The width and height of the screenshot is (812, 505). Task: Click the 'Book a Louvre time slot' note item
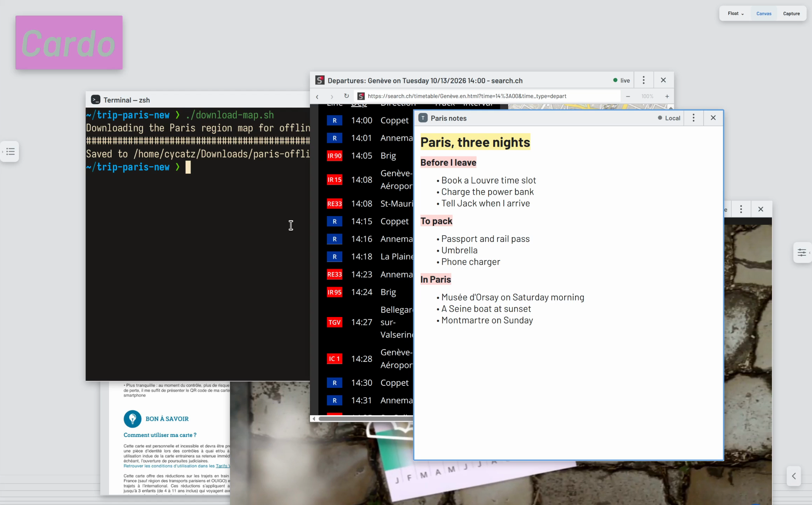pos(488,180)
